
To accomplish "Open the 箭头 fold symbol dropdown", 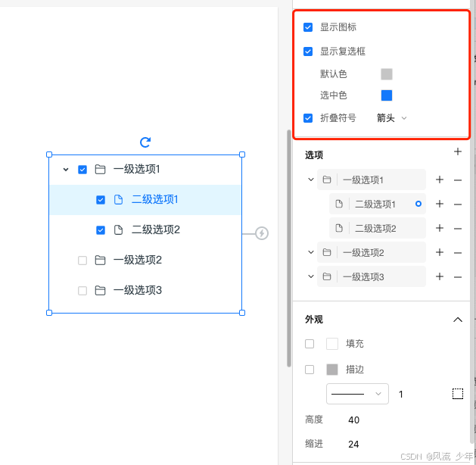I will (391, 118).
